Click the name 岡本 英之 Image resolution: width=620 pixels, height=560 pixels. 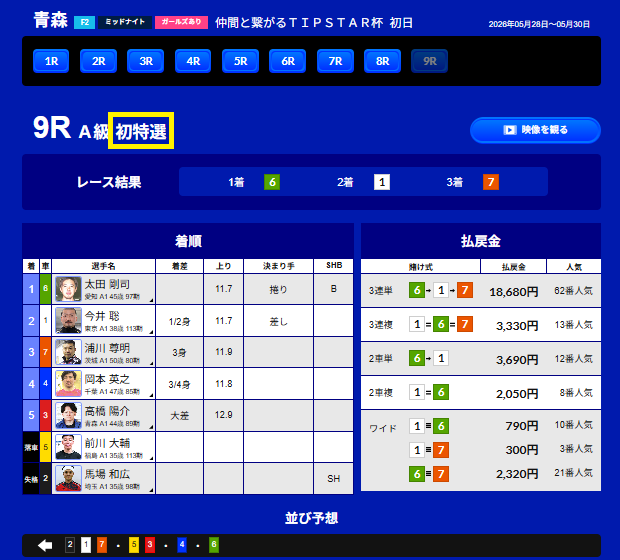coord(107,379)
